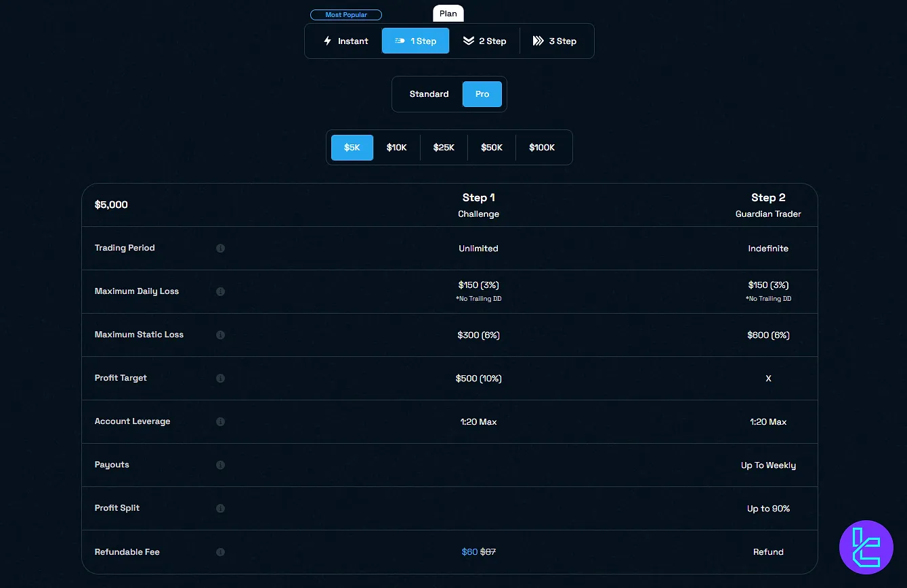Image resolution: width=907 pixels, height=588 pixels.
Task: Select the Pro account type
Action: 482,94
